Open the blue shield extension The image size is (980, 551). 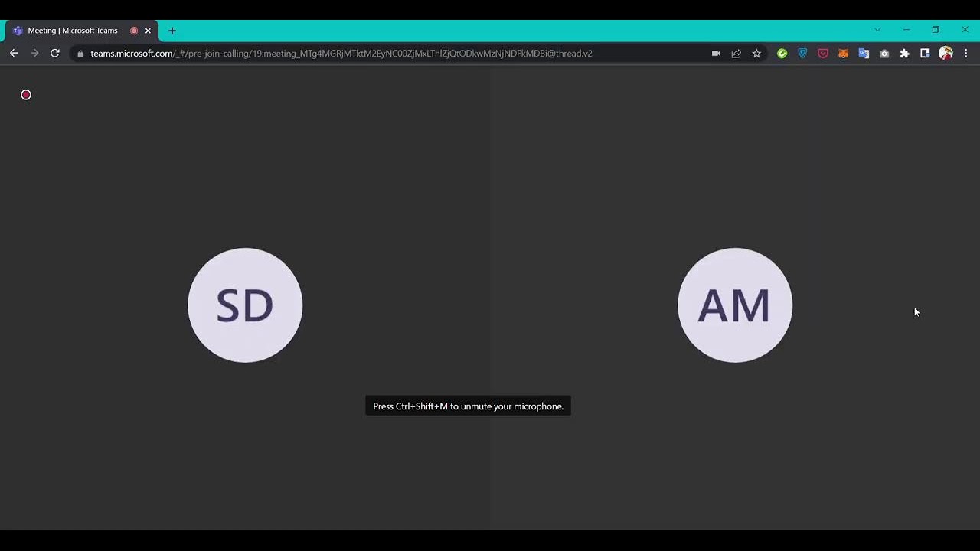coord(802,54)
